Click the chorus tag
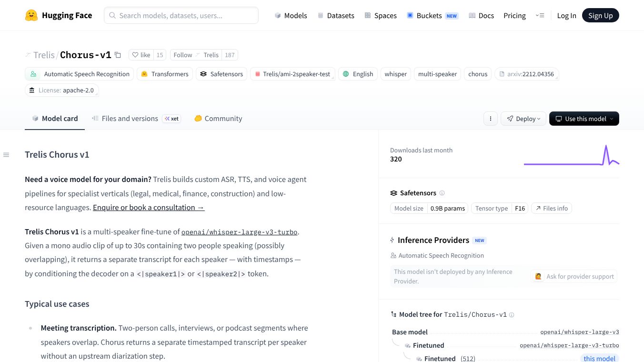Screen dimensions: 644x362 (x=478, y=74)
